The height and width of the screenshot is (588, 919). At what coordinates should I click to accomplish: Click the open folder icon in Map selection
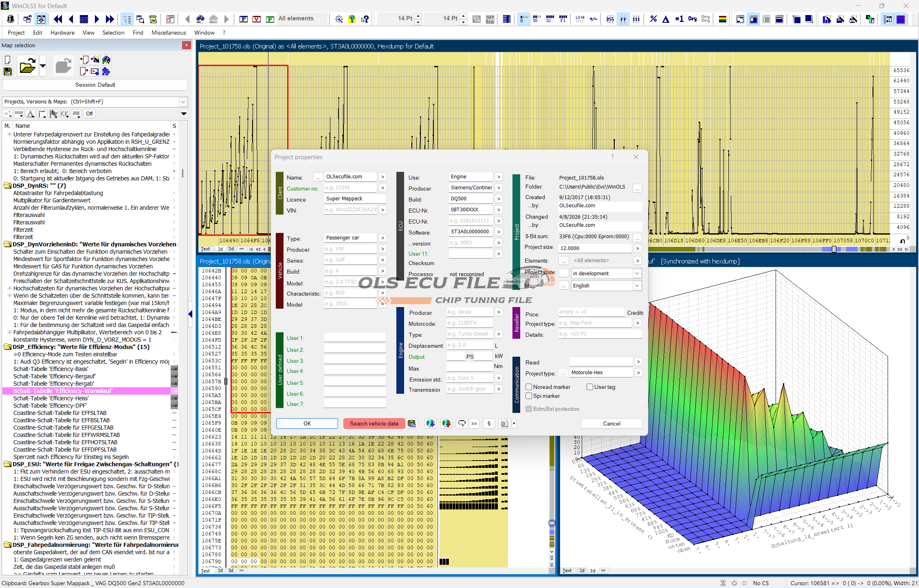click(x=27, y=66)
